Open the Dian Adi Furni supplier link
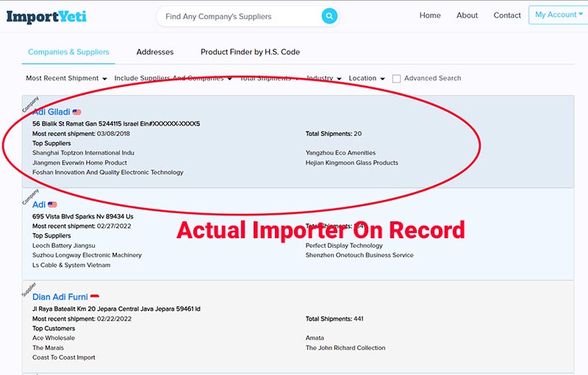This screenshot has height=375, width=588. coord(60,296)
